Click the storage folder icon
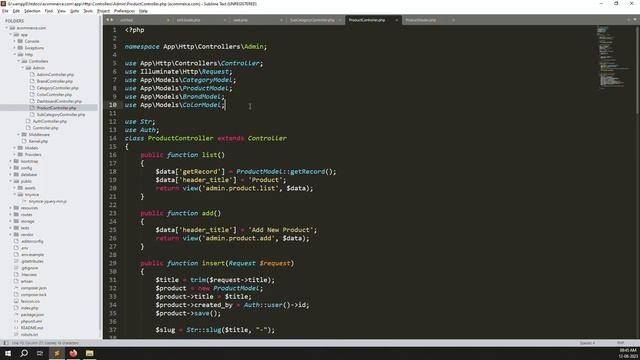Screen dimensions: 640x360 (x=16, y=221)
